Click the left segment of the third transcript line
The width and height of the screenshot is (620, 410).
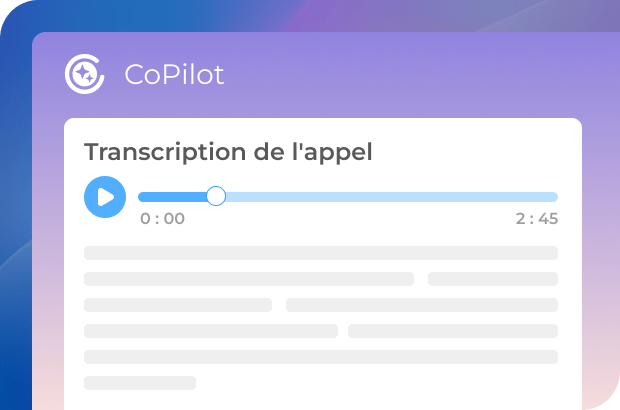point(177,305)
